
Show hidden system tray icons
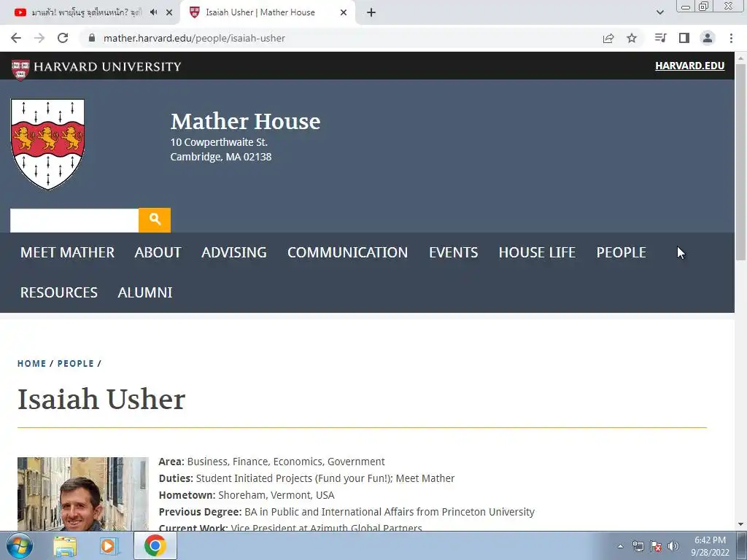point(620,547)
